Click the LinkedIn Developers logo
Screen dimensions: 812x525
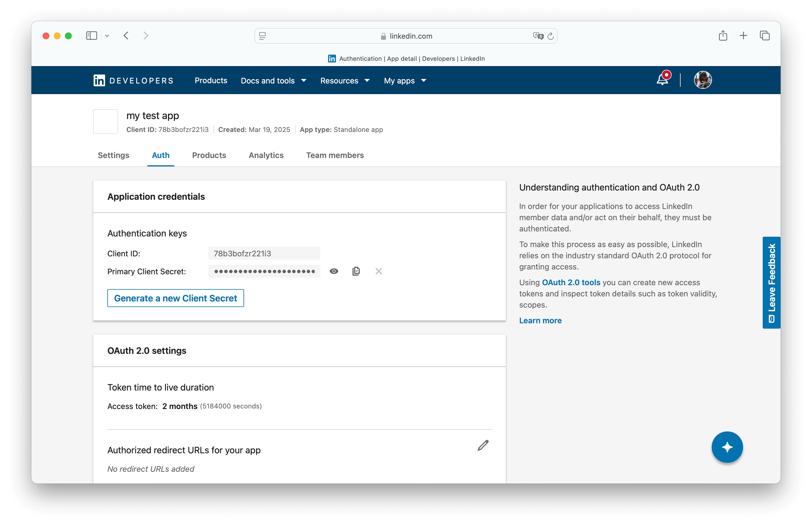133,80
